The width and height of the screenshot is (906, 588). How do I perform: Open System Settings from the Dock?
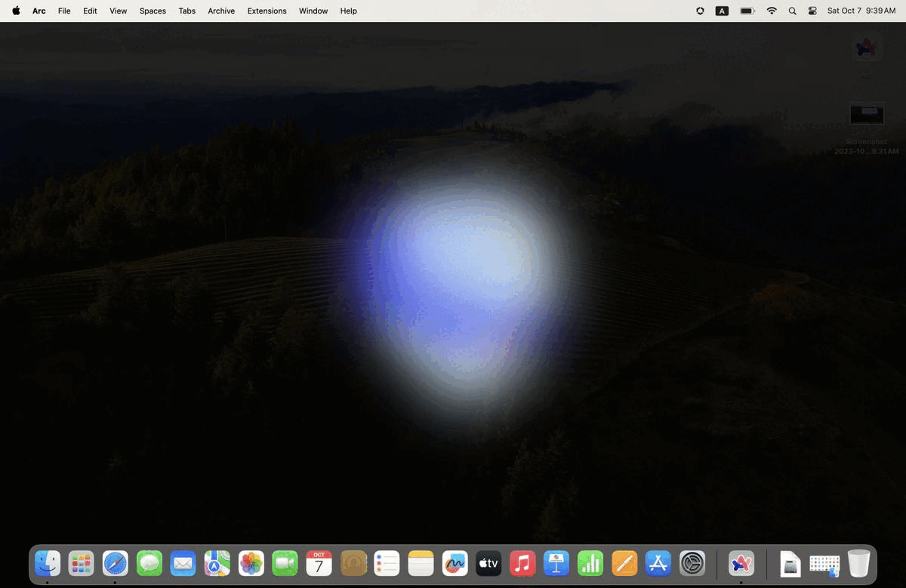(692, 563)
